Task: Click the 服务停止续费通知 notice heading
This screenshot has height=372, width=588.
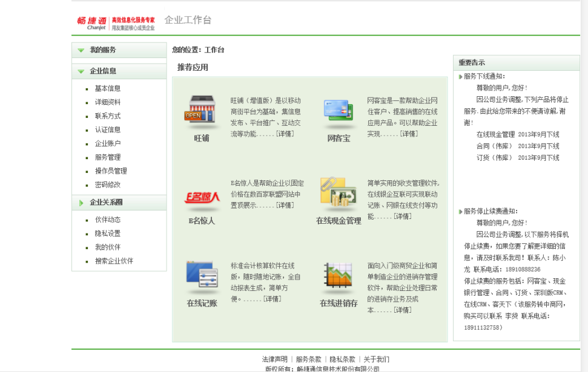Action: (491, 211)
